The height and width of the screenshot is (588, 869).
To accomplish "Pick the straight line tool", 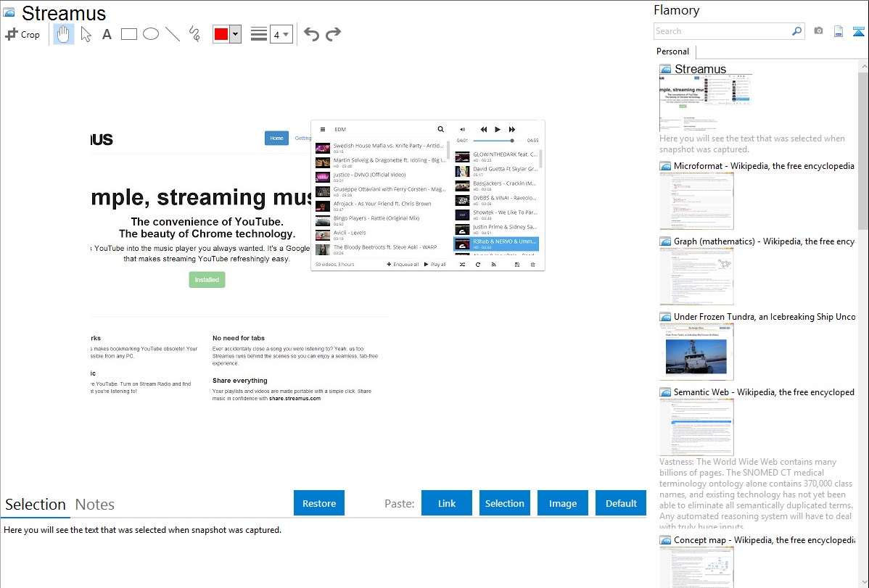I will tap(173, 34).
